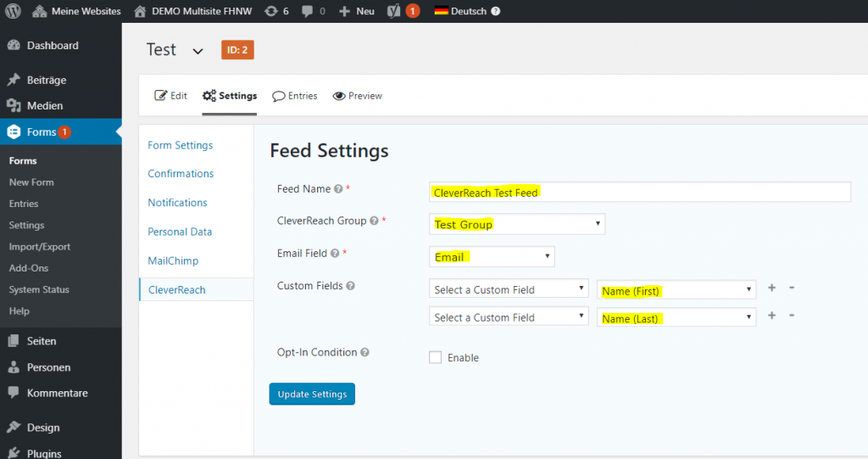This screenshot has width=868, height=459.
Task: Click help icon beside CleverReach Group
Action: (x=374, y=221)
